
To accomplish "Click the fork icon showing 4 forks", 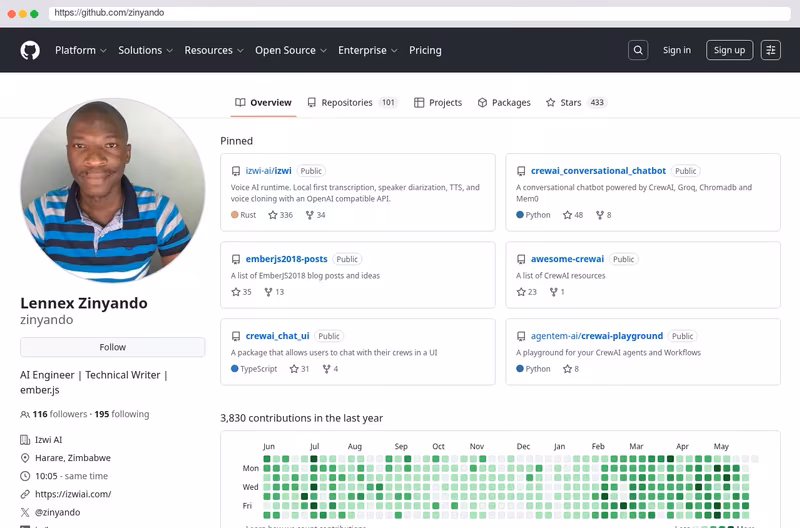I will click(x=327, y=369).
